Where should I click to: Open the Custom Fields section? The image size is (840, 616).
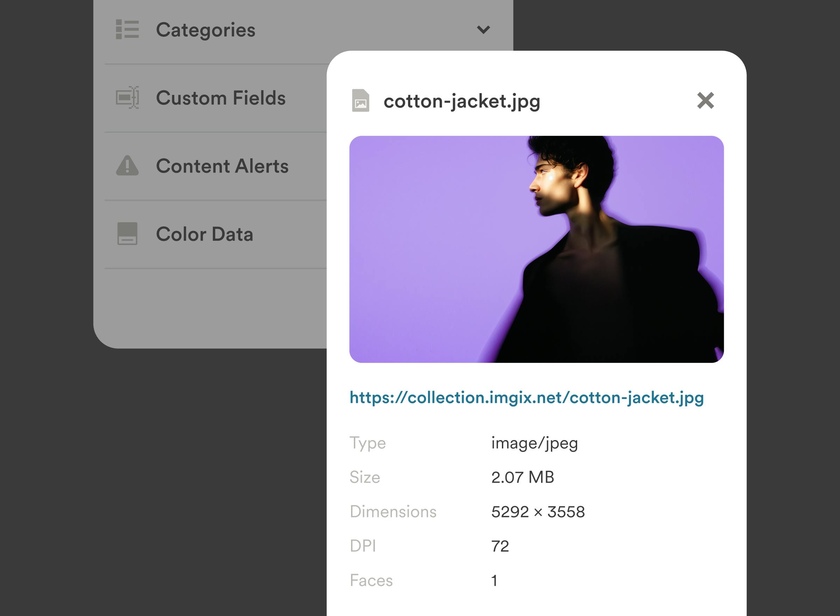click(220, 98)
